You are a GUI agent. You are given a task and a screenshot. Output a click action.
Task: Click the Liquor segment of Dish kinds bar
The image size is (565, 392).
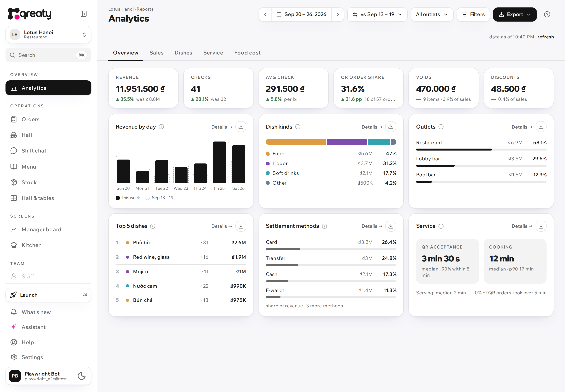[347, 142]
